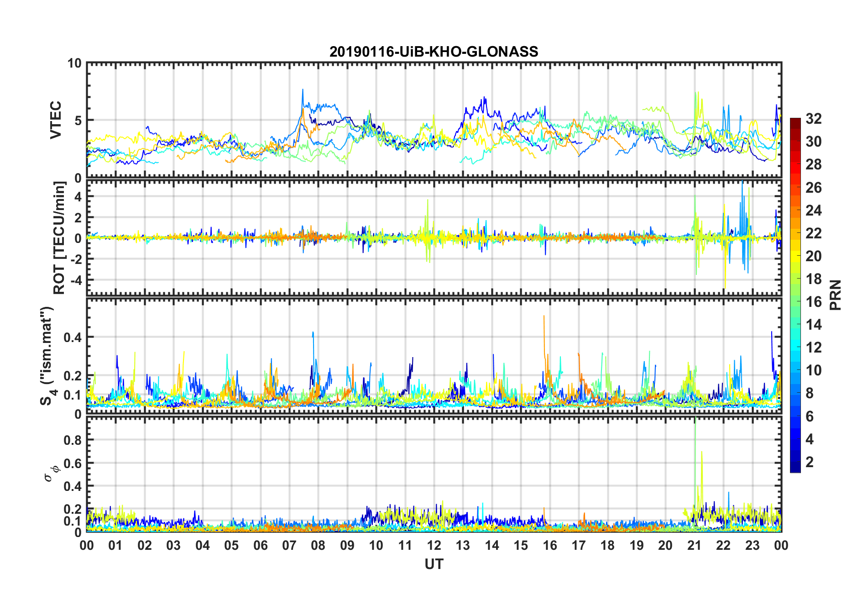Click colorbar tick label 16

pyautogui.click(x=814, y=301)
